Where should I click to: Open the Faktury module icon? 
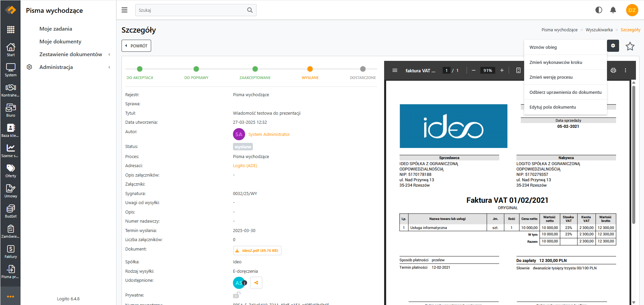point(10,251)
